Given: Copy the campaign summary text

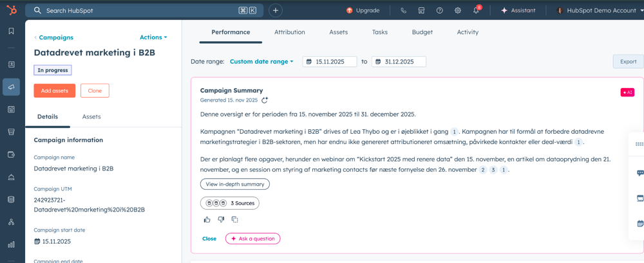Looking at the screenshot, I should (x=235, y=219).
